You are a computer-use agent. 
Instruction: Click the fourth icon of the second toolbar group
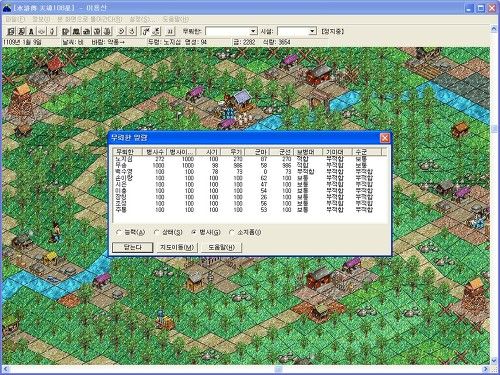(97, 31)
